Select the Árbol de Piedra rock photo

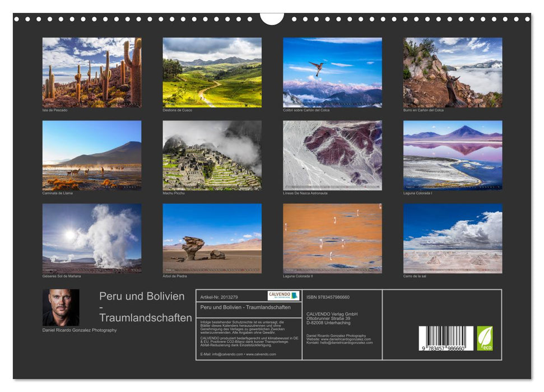[212, 238]
